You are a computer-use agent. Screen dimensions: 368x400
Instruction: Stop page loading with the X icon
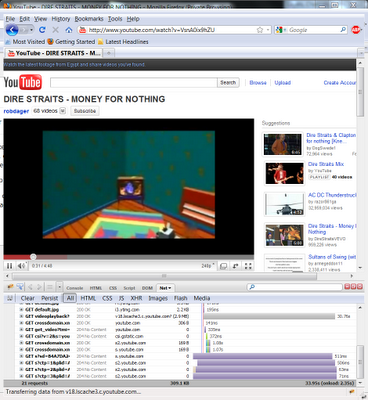tap(55, 30)
